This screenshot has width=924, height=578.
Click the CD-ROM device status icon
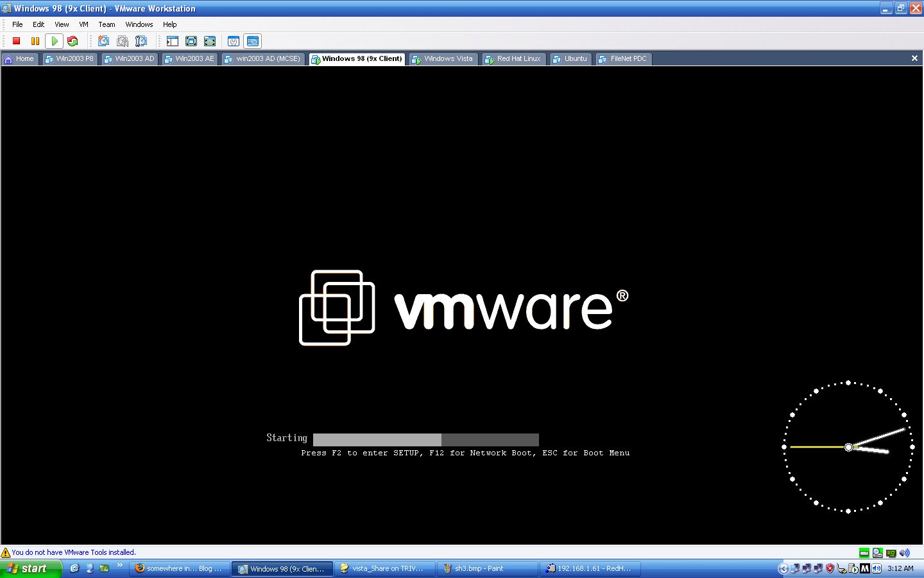coord(877,553)
